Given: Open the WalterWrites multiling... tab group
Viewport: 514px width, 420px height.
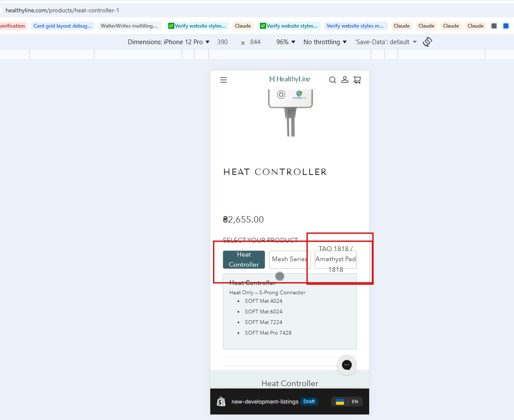Looking at the screenshot, I should click(x=129, y=26).
